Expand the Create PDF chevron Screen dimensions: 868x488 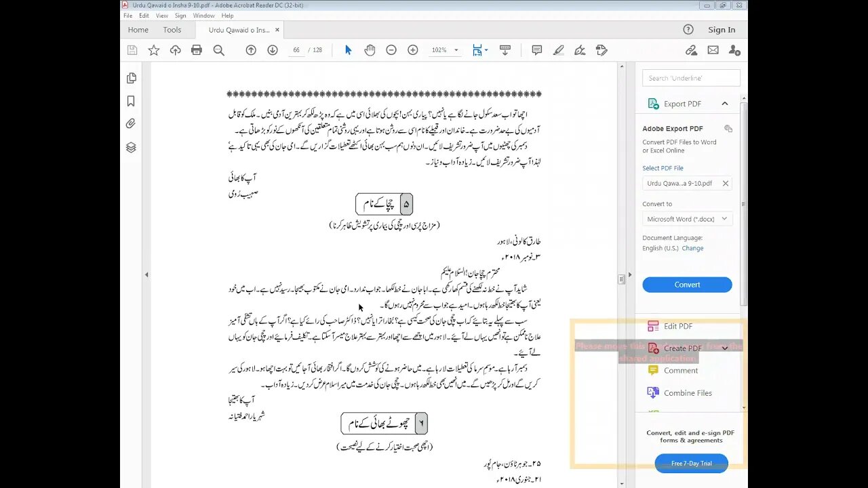tap(725, 348)
